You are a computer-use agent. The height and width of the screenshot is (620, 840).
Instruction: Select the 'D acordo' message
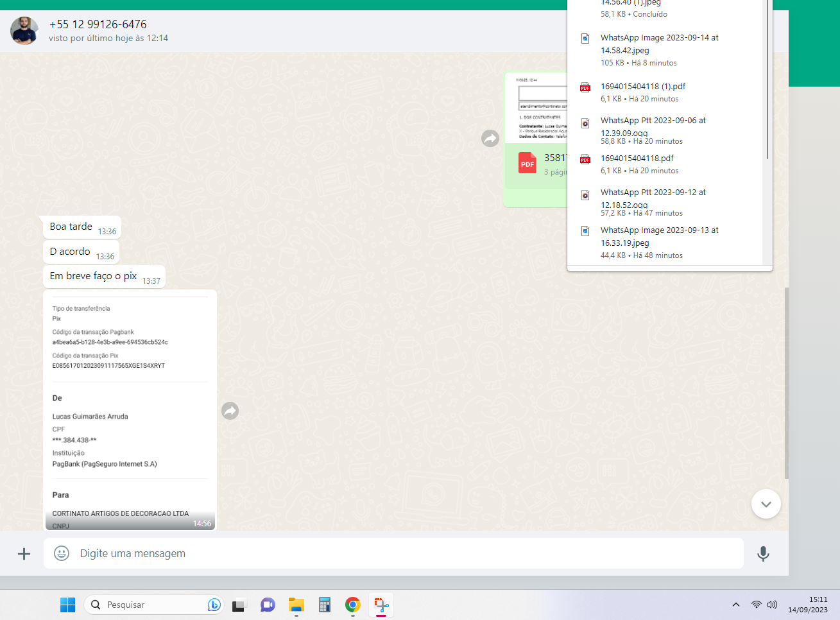[81, 252]
